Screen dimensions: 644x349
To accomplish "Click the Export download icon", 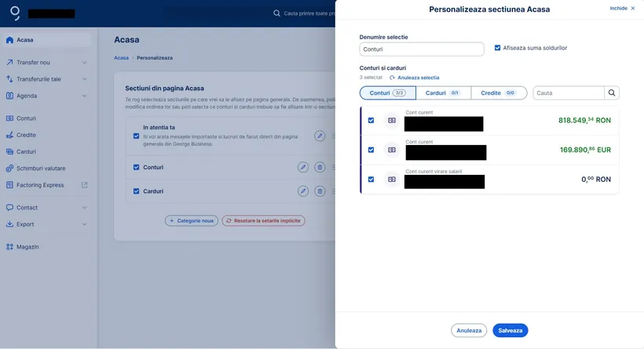I will 10,224.
